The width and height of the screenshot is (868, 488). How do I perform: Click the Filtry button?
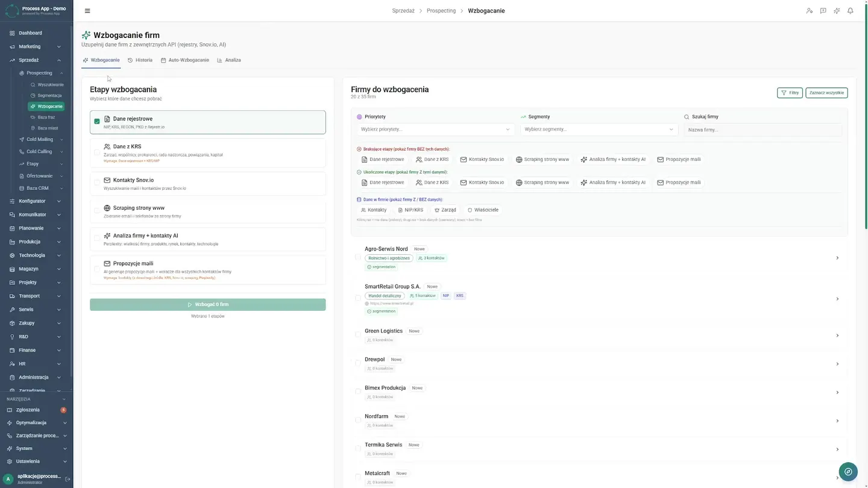(790, 93)
